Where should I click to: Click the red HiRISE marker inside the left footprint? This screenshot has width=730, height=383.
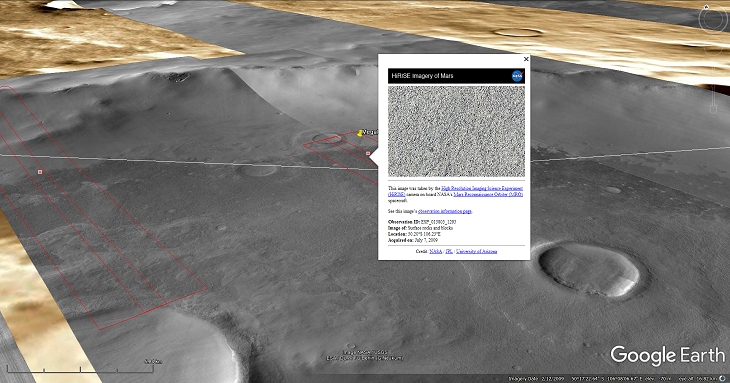click(x=40, y=172)
